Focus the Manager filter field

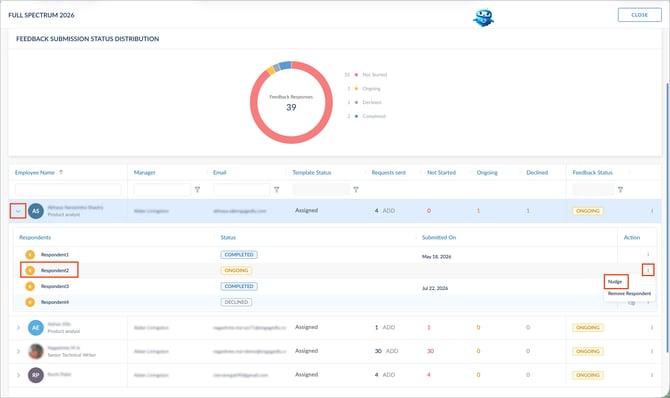pos(162,189)
